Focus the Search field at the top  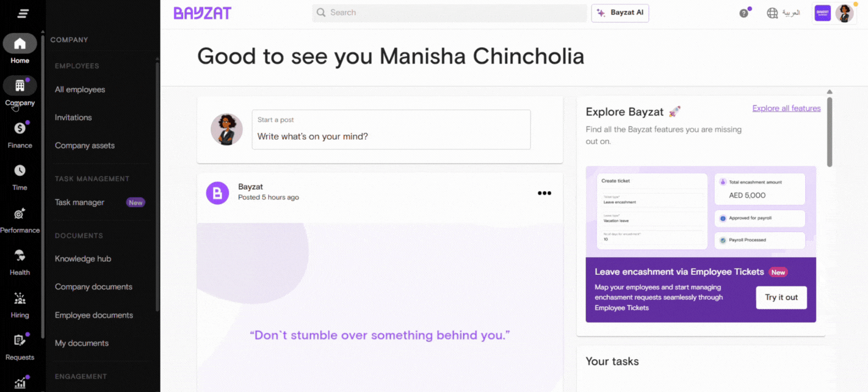449,13
